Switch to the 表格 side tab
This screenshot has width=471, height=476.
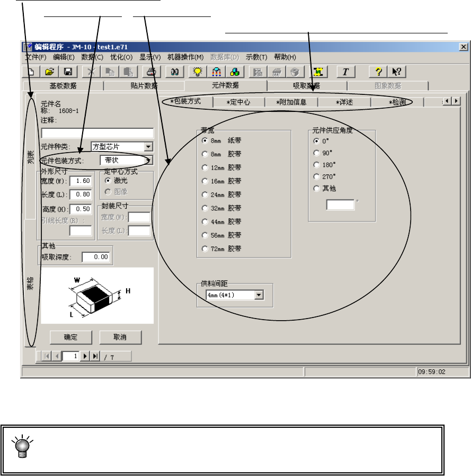point(30,283)
